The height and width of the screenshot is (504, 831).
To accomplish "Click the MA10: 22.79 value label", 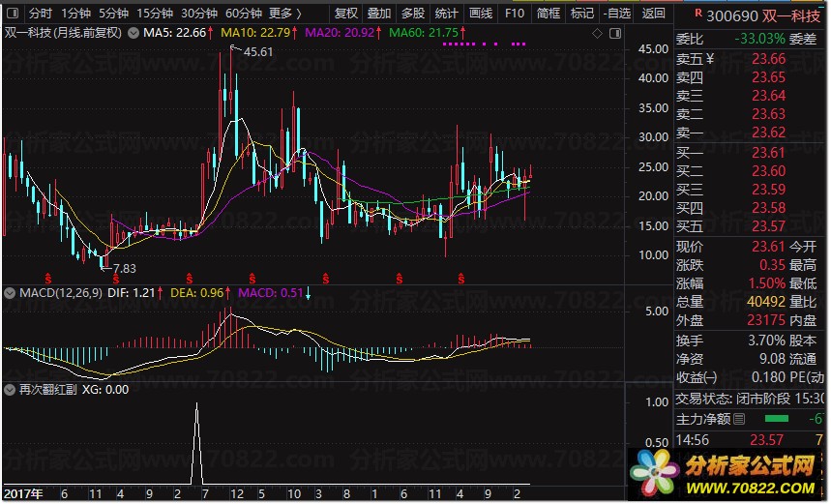I will [255, 33].
